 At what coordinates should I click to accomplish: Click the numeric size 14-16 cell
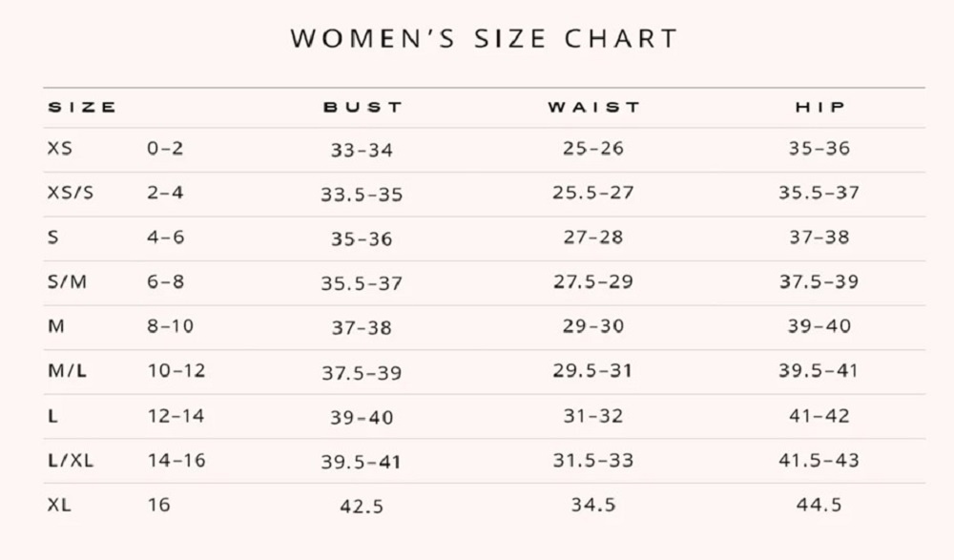click(x=176, y=461)
